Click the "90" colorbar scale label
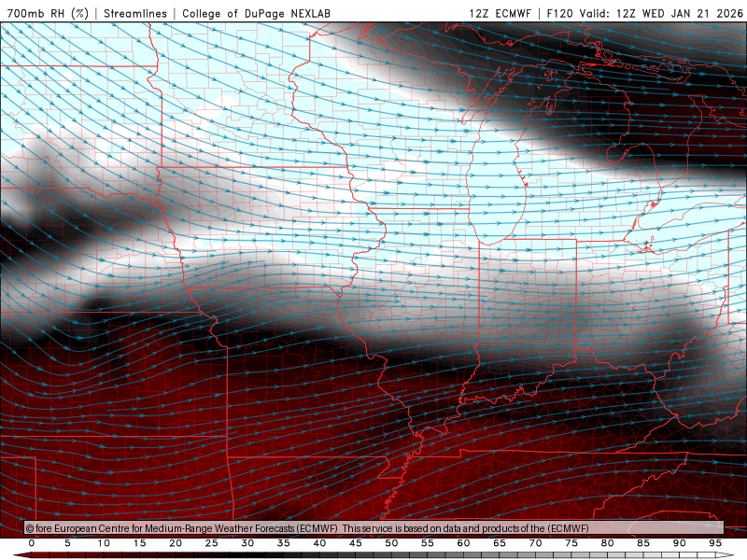The width and height of the screenshot is (747, 560). (x=680, y=543)
